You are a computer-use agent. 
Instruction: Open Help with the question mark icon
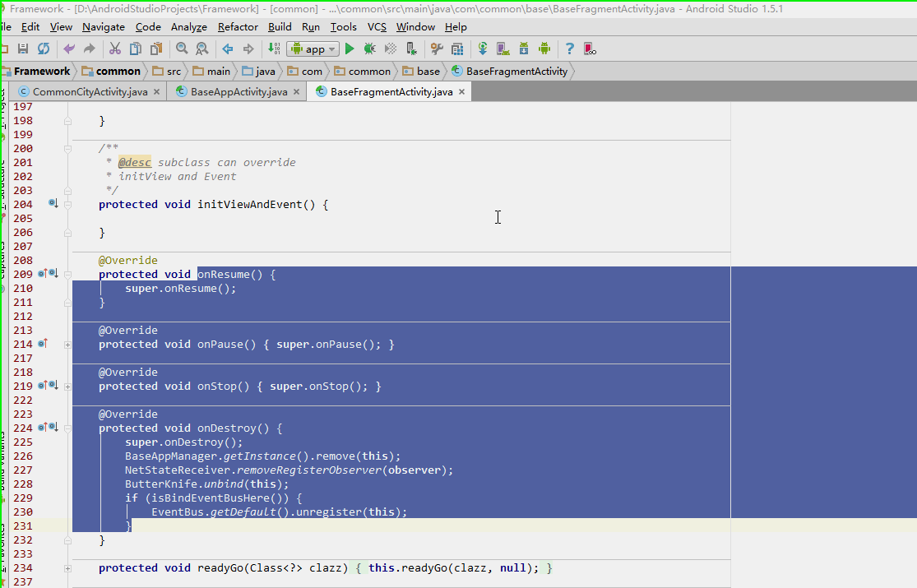tap(570, 49)
